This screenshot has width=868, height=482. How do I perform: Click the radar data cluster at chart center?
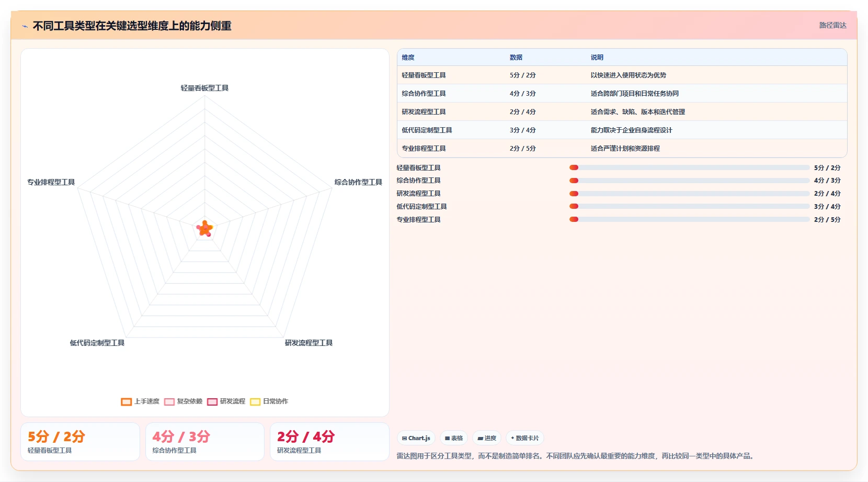(x=204, y=229)
